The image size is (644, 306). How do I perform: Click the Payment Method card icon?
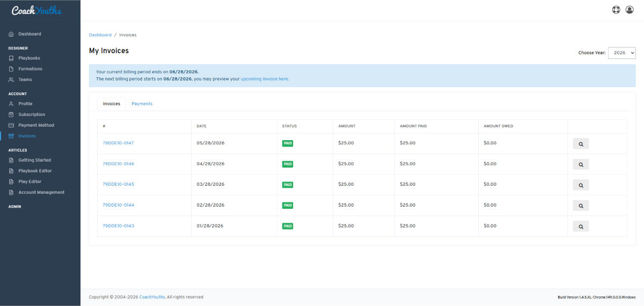coord(11,125)
